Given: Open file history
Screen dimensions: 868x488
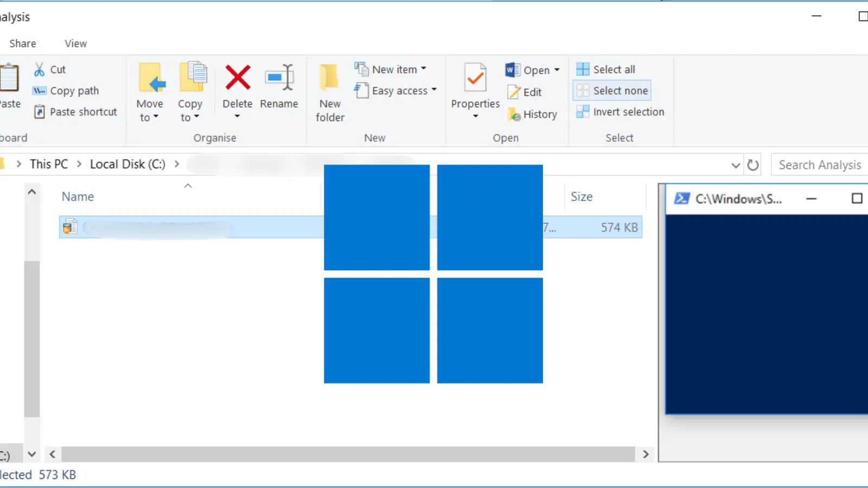Looking at the screenshot, I should click(x=533, y=114).
